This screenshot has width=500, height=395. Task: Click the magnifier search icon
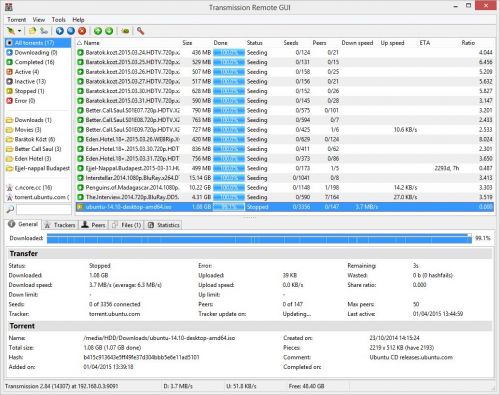pyautogui.click(x=10, y=209)
